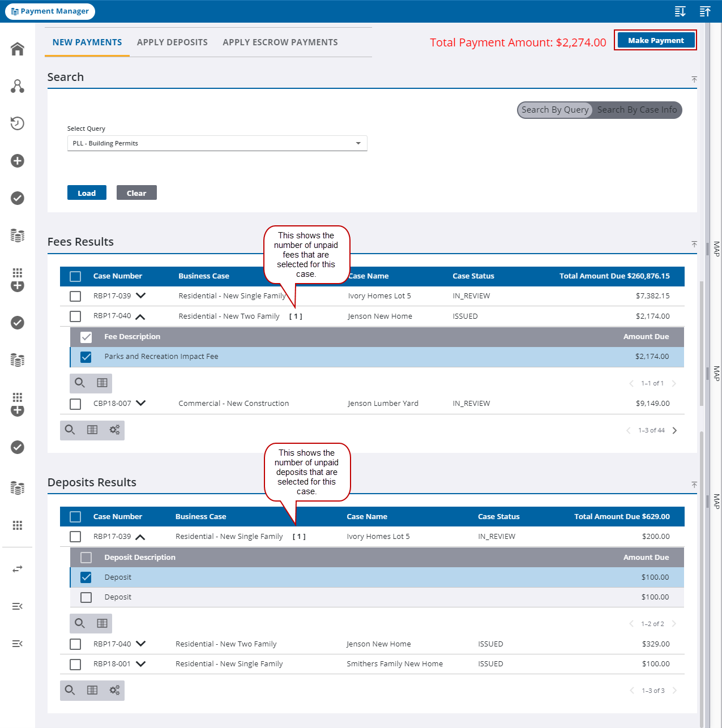The height and width of the screenshot is (728, 722).
Task: Click the swap arrows icon in the sidebar
Action: 17,568
